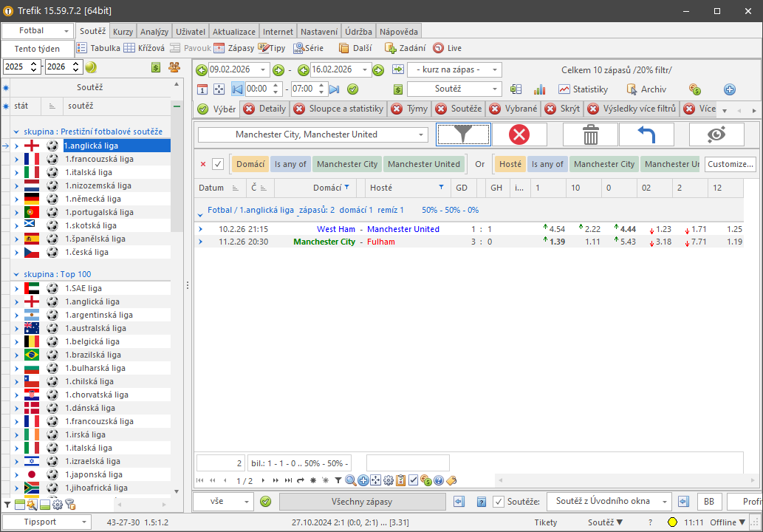This screenshot has width=763, height=532.
Task: Click the yellow status indicator circle
Action: pyautogui.click(x=672, y=522)
